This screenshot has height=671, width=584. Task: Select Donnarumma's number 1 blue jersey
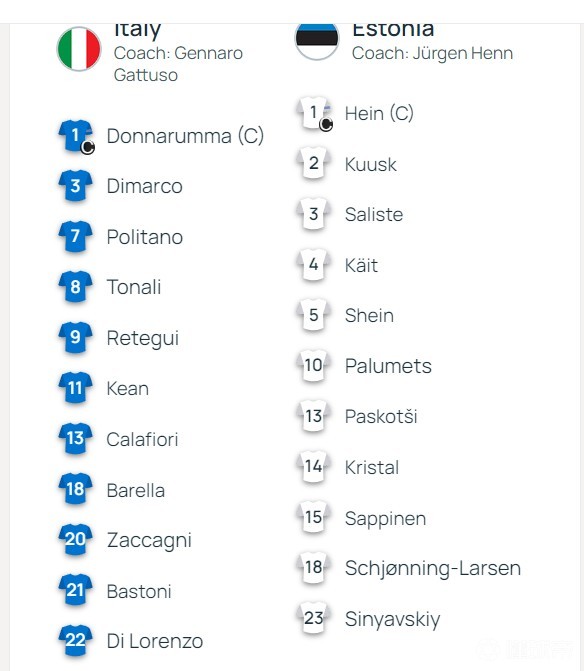click(75, 136)
